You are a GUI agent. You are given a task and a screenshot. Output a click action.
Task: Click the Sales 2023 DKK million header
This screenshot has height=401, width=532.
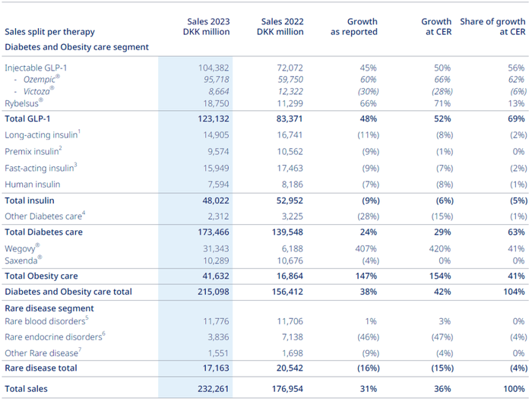tap(206, 27)
